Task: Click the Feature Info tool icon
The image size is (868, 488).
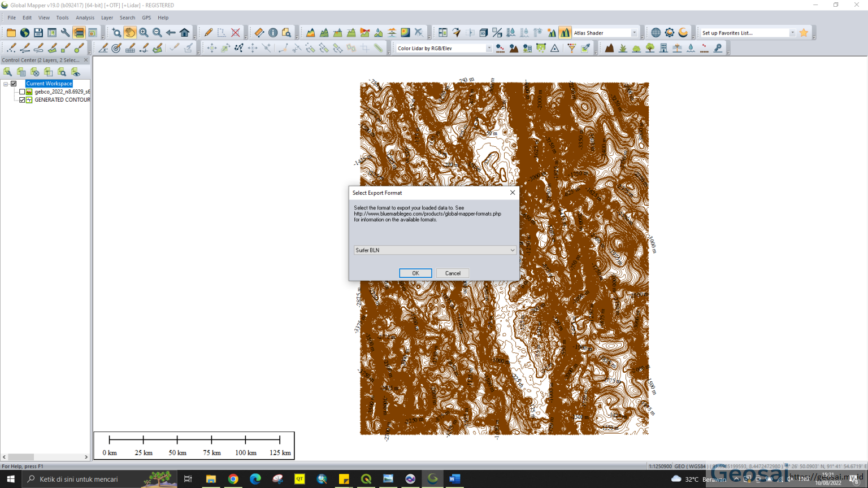Action: [272, 32]
